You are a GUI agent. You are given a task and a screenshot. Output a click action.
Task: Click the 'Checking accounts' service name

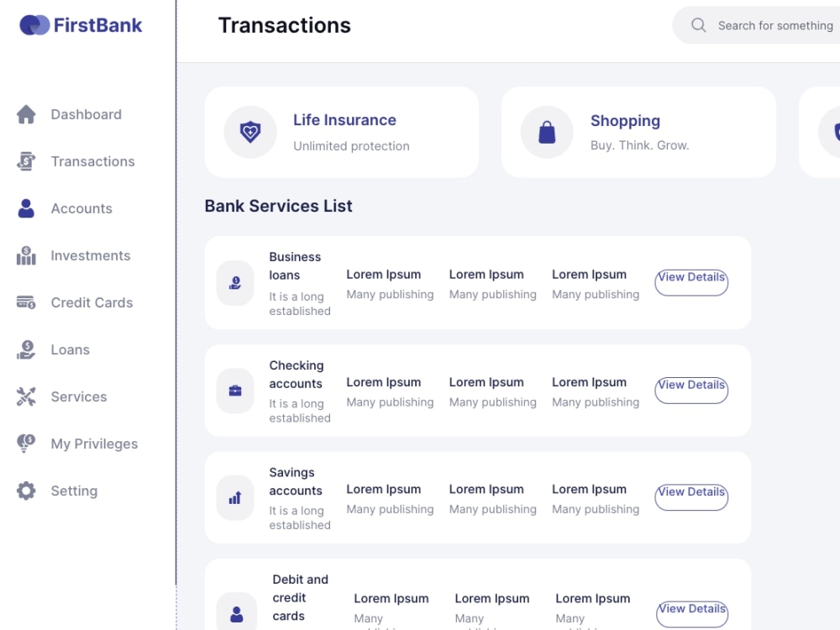click(297, 375)
